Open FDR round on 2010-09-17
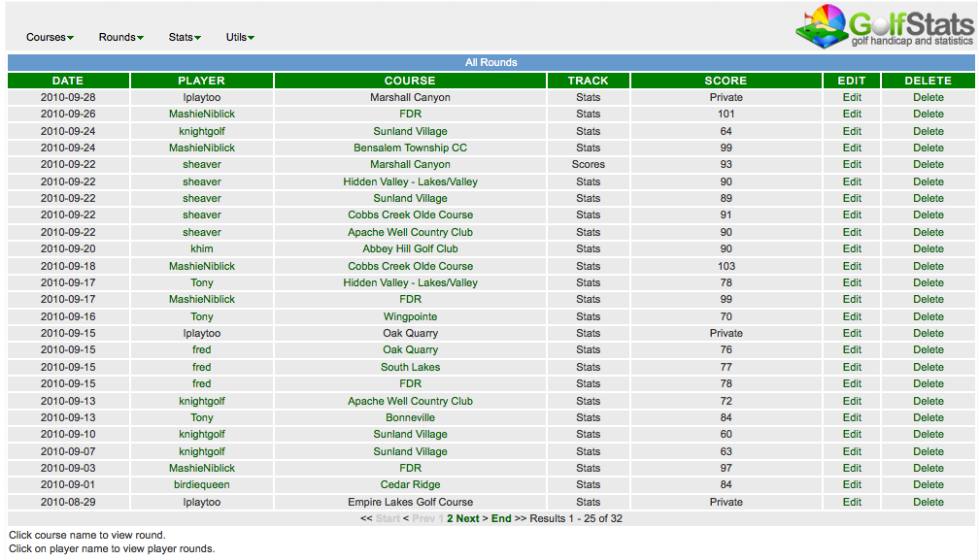 pos(410,300)
